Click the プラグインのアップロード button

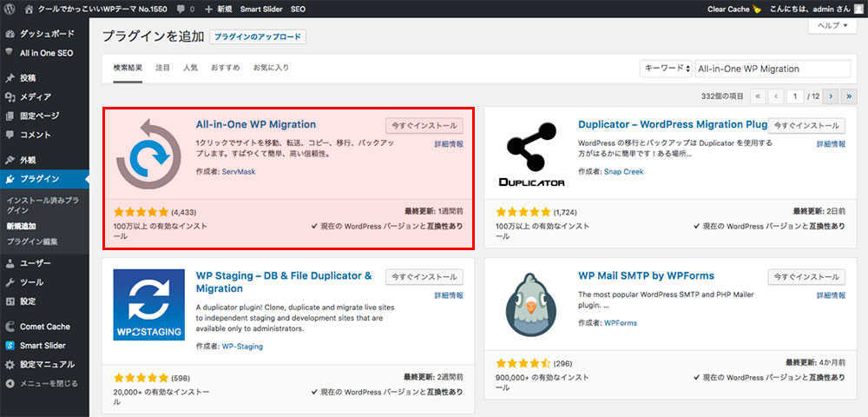258,37
